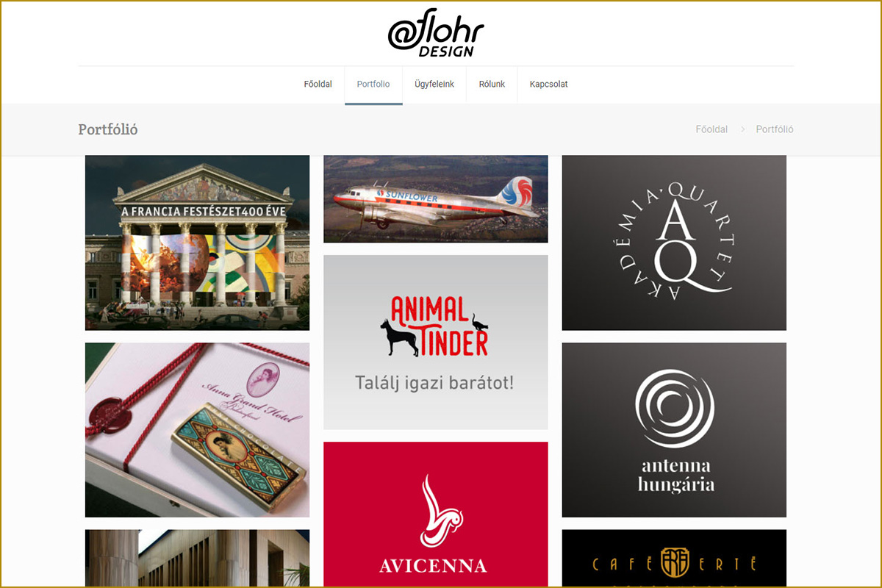Go to the Ügyfeleink page
The image size is (882, 588).
(x=434, y=84)
